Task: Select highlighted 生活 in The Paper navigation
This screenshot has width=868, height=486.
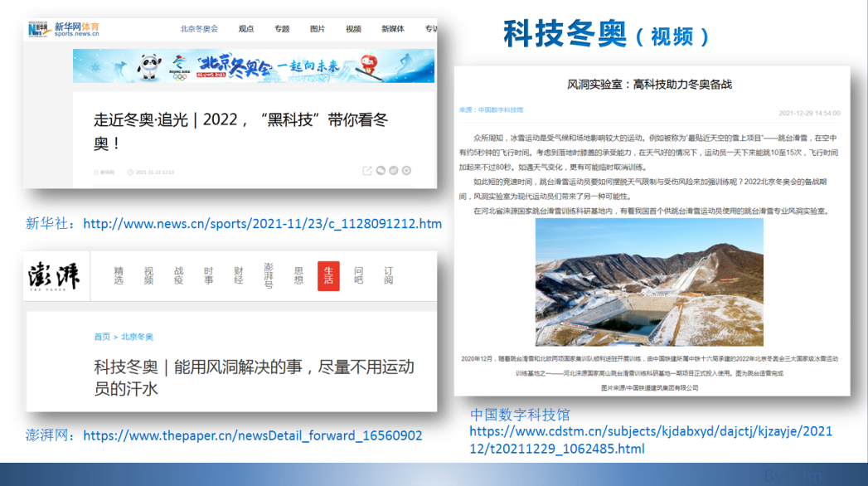Action: [x=328, y=275]
